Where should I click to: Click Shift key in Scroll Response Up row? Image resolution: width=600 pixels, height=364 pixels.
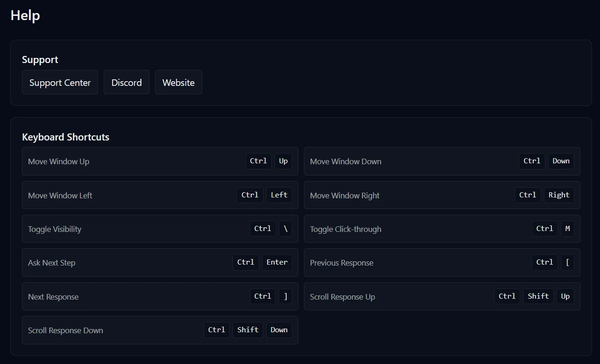(x=538, y=296)
